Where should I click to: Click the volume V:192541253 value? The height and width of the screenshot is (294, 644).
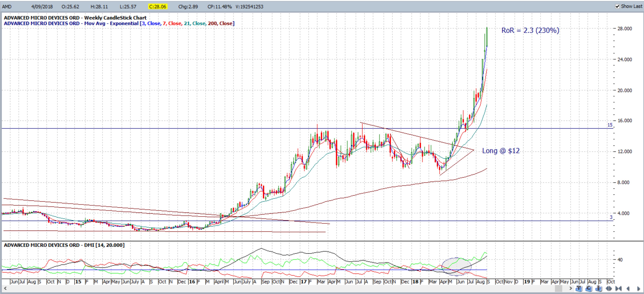pyautogui.click(x=249, y=7)
